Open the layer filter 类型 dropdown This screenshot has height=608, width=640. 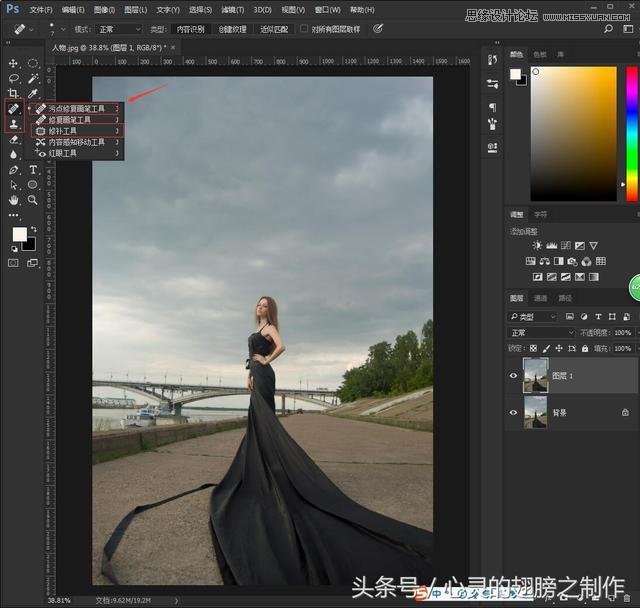click(x=541, y=316)
